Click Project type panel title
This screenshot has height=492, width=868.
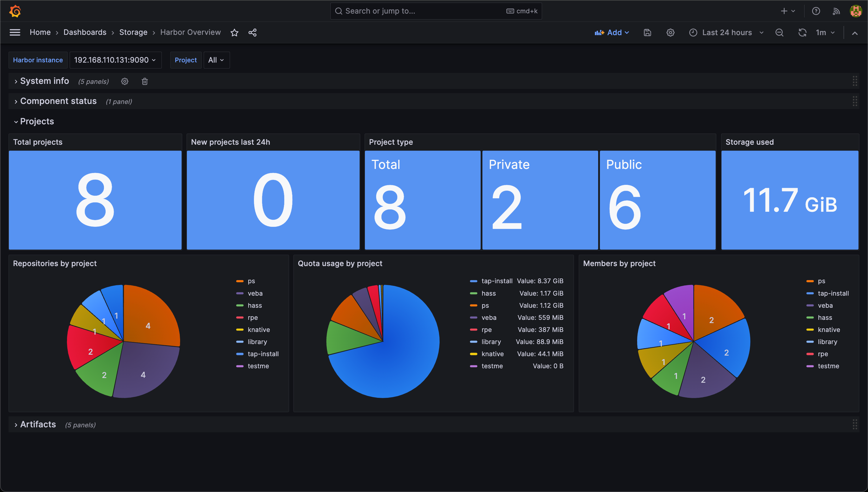point(391,142)
